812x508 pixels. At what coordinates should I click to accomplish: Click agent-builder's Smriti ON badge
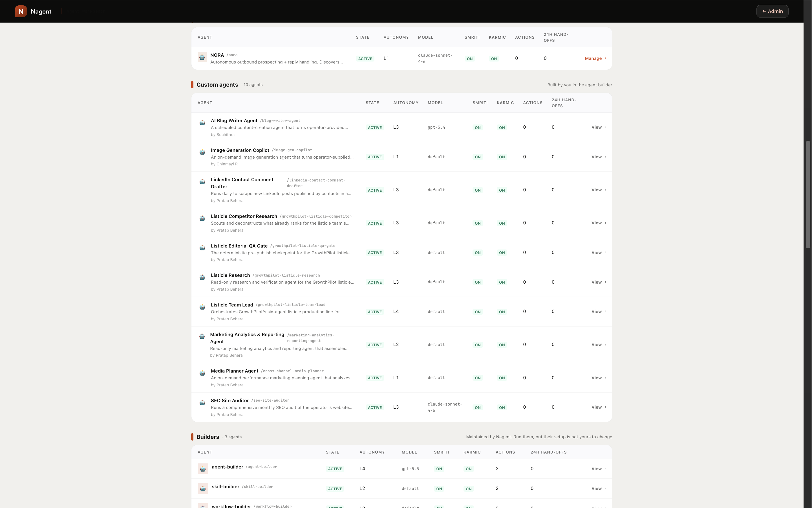[x=439, y=469]
